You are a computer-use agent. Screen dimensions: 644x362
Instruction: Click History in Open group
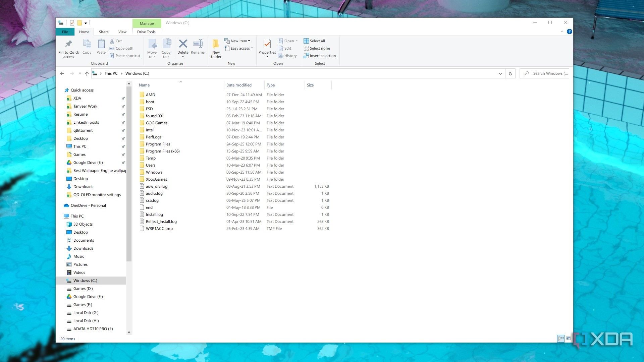[x=287, y=56]
